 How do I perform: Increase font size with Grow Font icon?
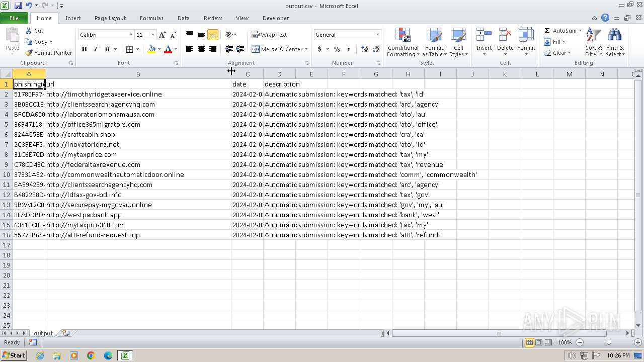(162, 35)
